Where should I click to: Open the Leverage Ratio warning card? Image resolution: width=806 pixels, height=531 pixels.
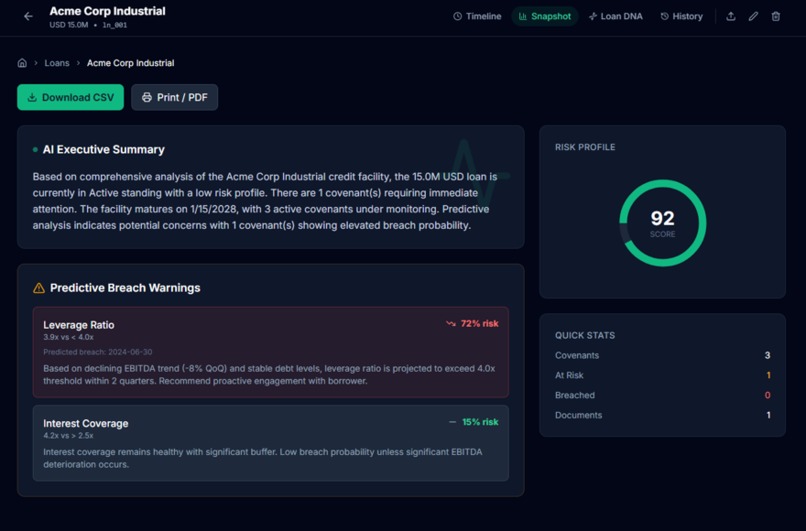[271, 352]
